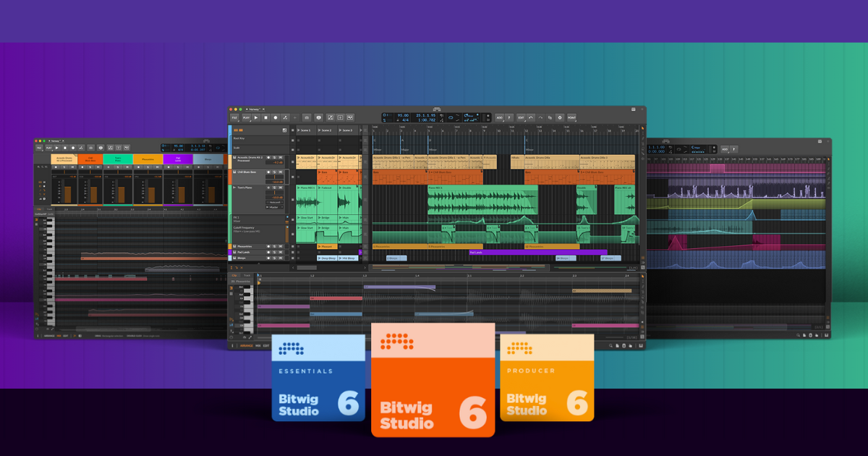This screenshot has width=868, height=456.
Task: Click the redo arrow in center window toolbar
Action: [x=540, y=117]
